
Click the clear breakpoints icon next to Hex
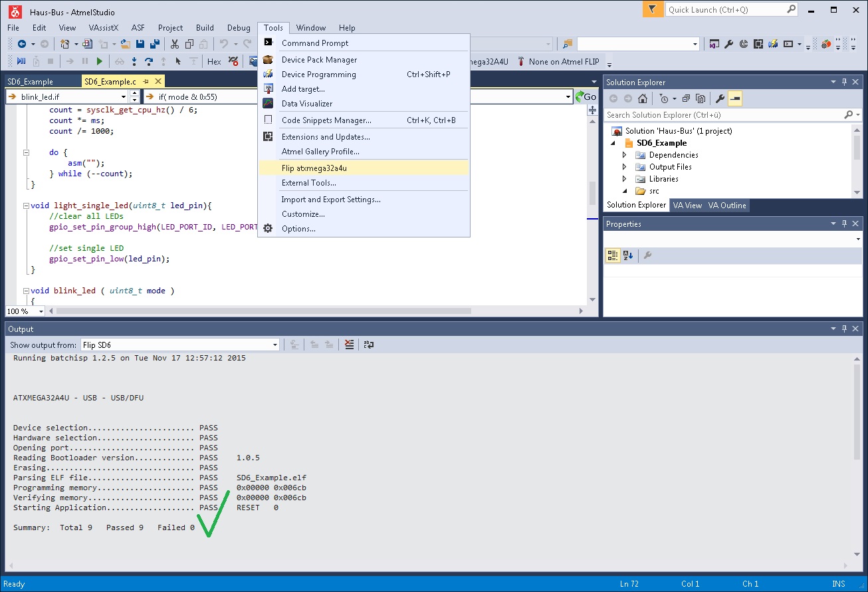click(233, 61)
